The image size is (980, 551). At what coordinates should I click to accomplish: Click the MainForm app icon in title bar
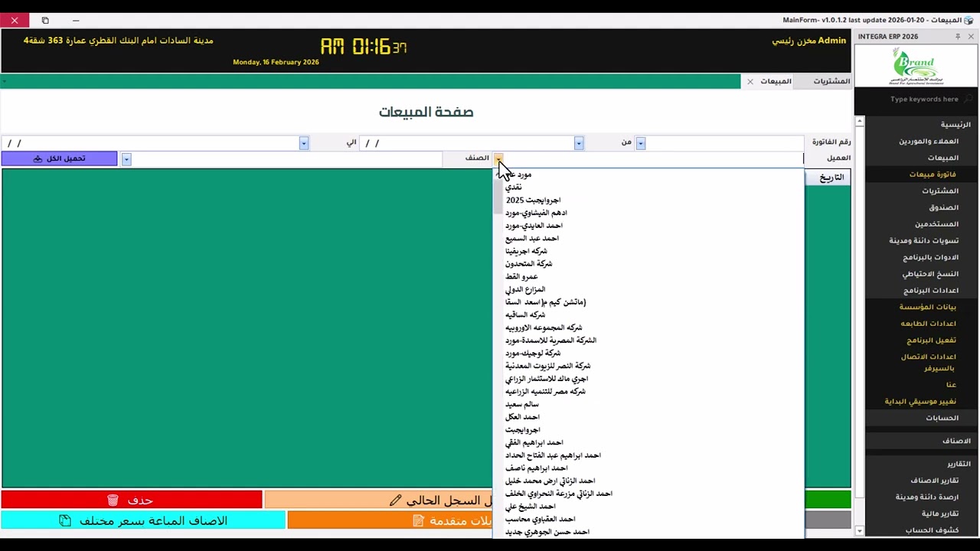[x=969, y=20]
